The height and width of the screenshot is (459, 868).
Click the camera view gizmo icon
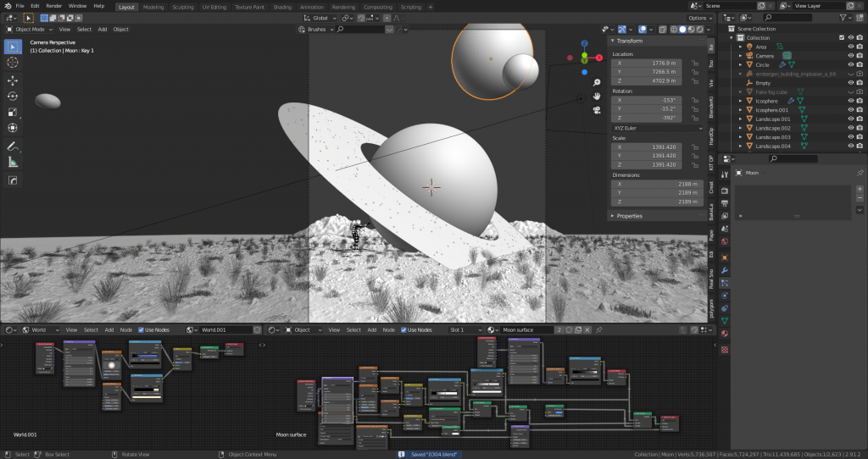pyautogui.click(x=597, y=109)
